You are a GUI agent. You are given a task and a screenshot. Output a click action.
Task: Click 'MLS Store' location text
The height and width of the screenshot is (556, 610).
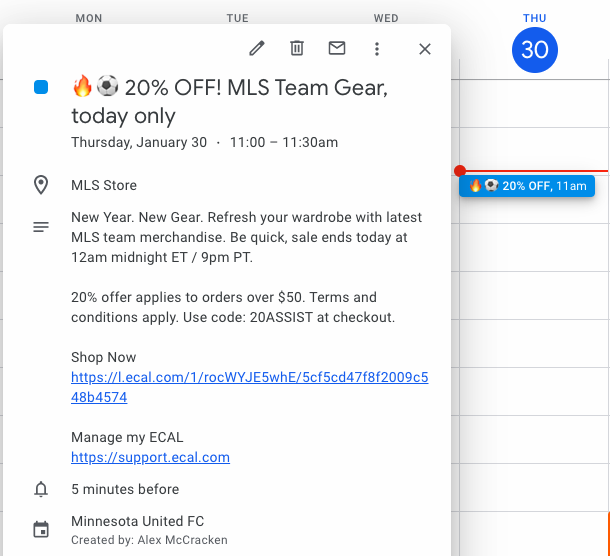(104, 185)
